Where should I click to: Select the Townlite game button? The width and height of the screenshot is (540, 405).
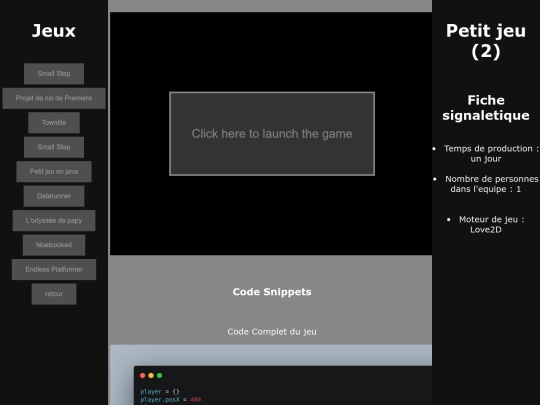(x=54, y=123)
